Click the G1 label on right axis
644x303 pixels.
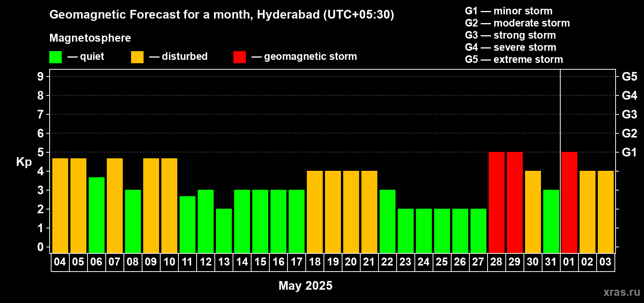point(629,152)
